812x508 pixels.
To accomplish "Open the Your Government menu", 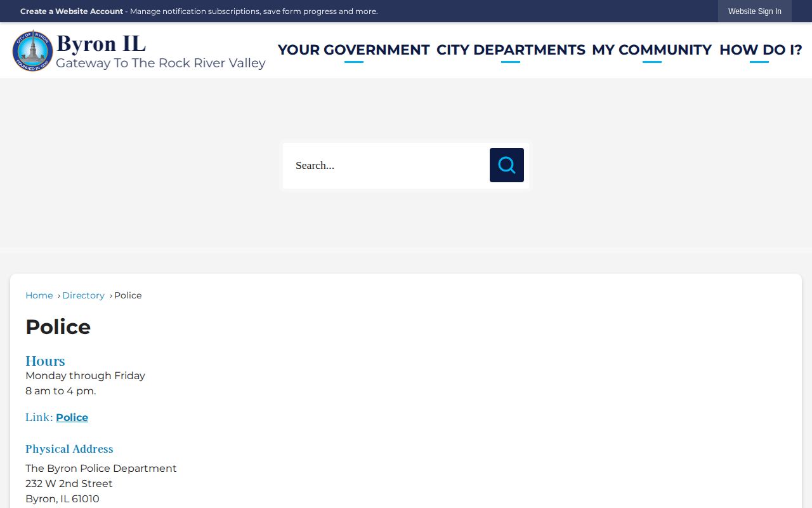I will coord(354,50).
